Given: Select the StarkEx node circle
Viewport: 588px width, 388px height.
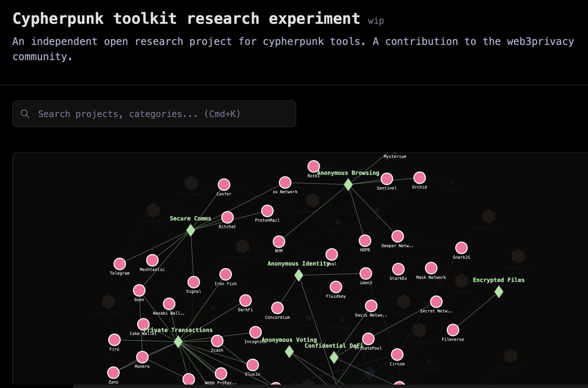Looking at the screenshot, I should point(398,269).
